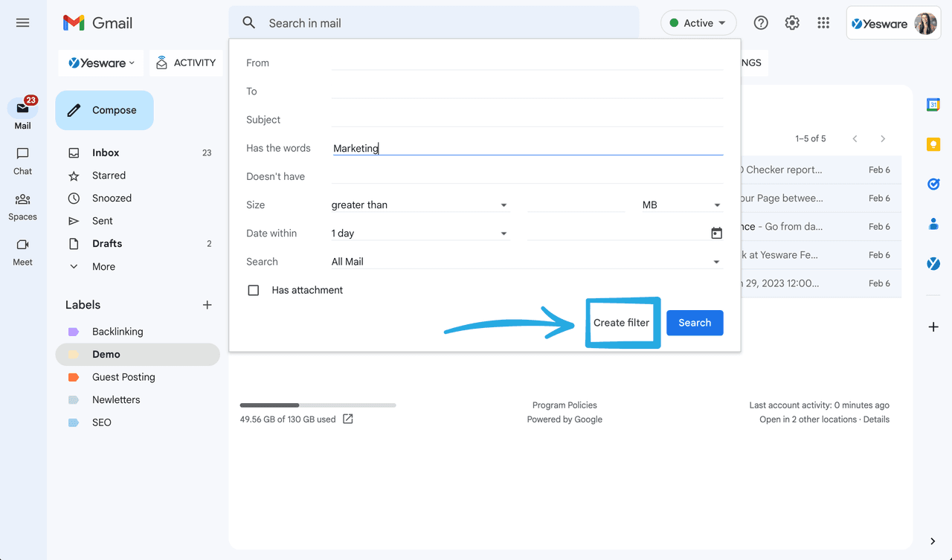Click the Create filter button
Viewport: 952px width, 560px height.
click(622, 322)
